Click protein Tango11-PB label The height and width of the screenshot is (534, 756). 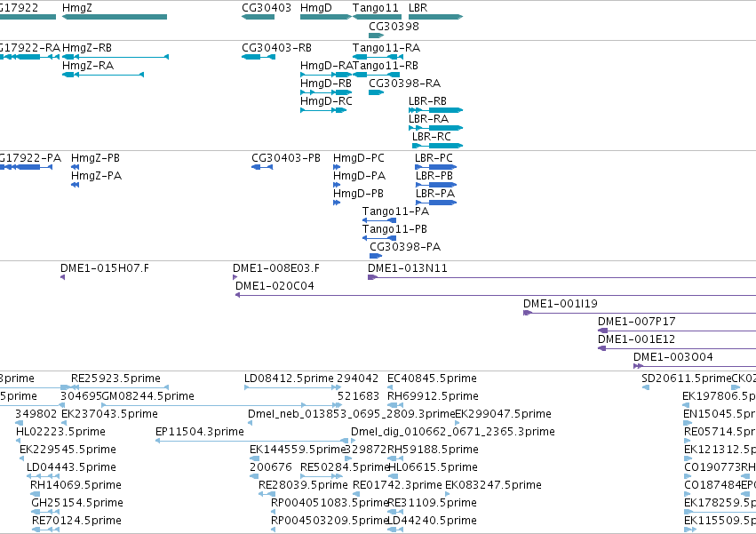(394, 228)
